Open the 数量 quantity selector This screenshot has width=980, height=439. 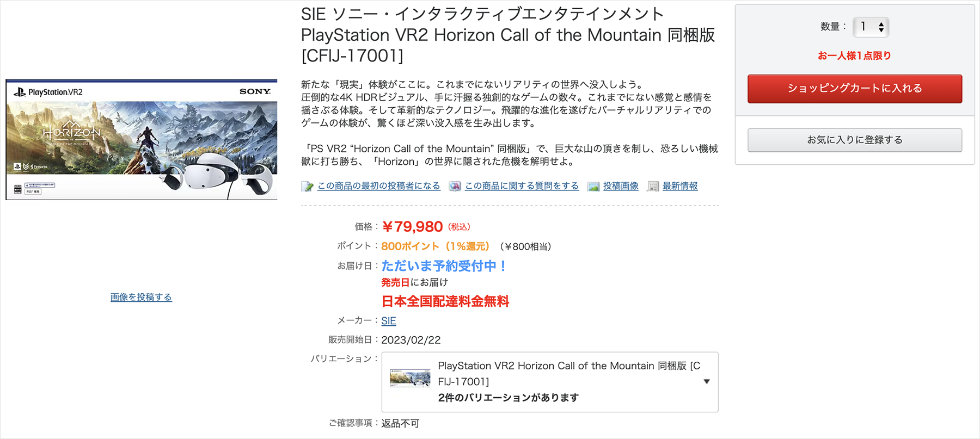pos(871,27)
